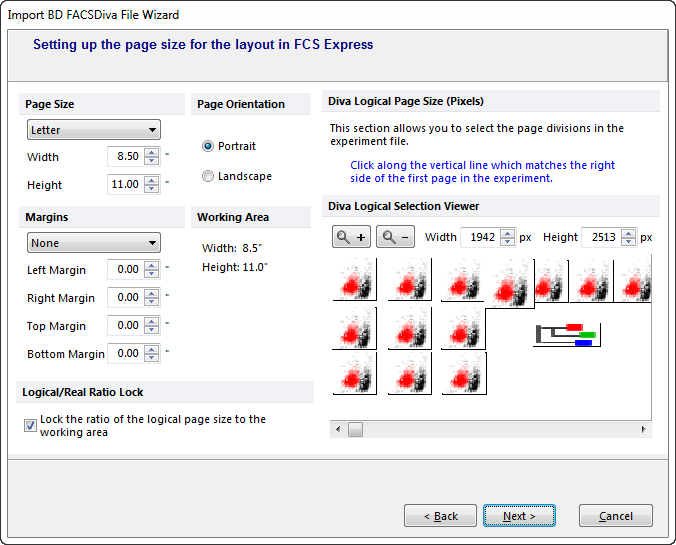Click the first scatter plot thumbnail
Viewport: 676px width, 545px height.
coord(354,280)
